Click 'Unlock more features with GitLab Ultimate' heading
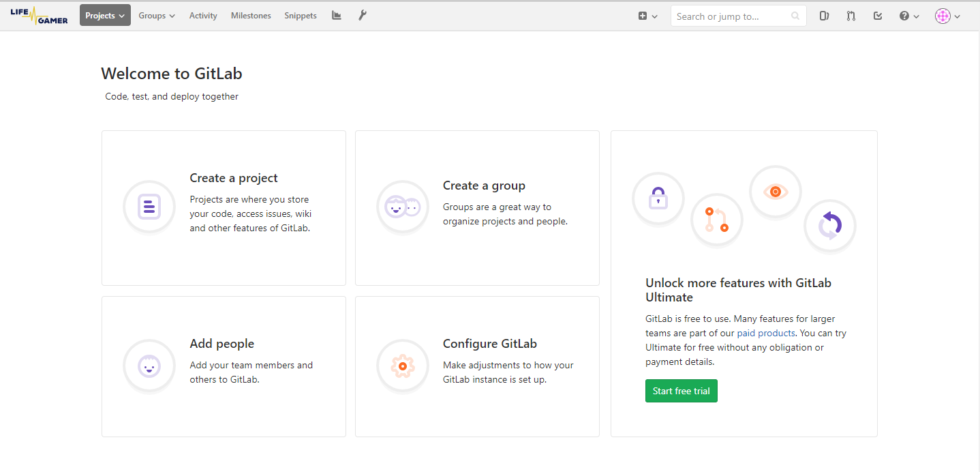Viewport: 980px width, 472px height. [739, 290]
